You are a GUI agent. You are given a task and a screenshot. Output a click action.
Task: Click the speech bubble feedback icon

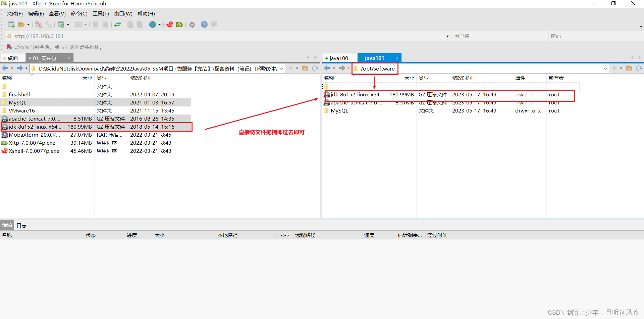point(214,24)
